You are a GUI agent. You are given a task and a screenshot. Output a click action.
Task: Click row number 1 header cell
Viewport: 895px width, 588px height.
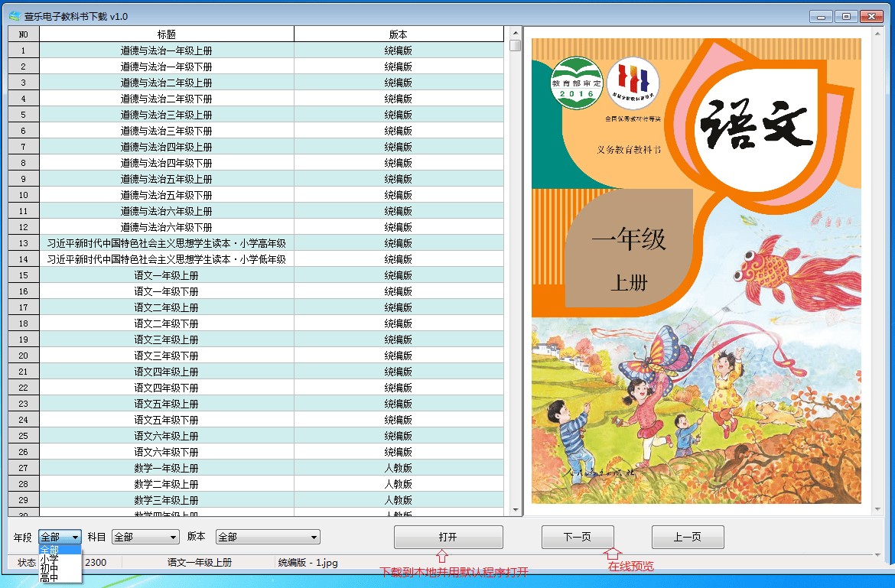click(24, 50)
